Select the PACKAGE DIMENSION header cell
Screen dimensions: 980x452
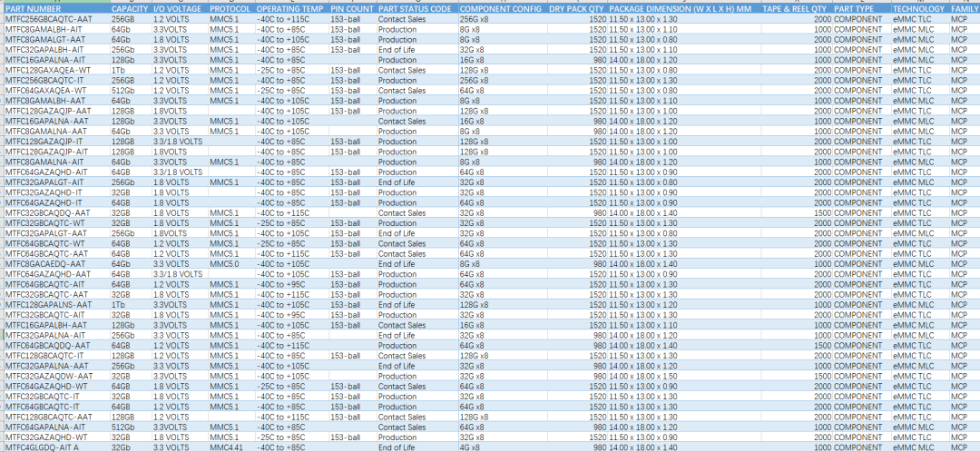pyautogui.click(x=684, y=9)
